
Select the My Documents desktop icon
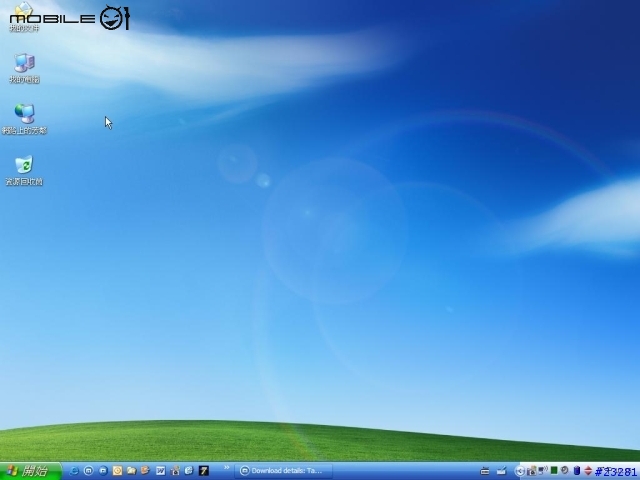point(24,17)
